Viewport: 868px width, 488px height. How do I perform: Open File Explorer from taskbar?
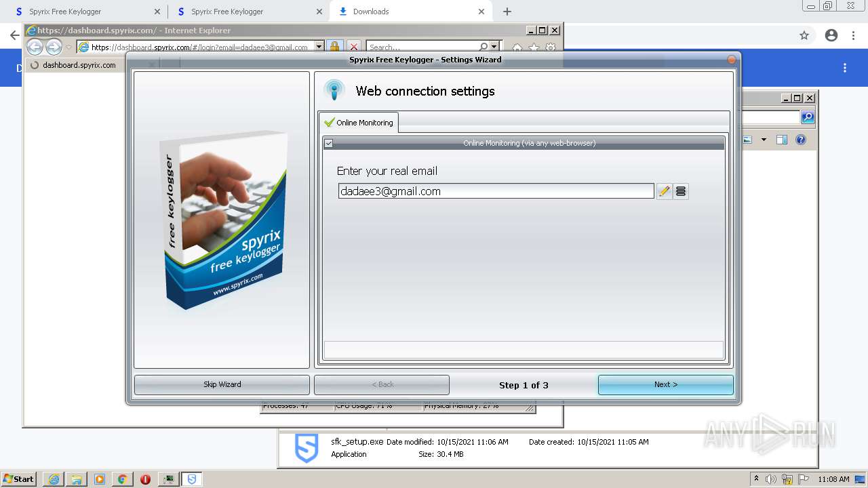[77, 479]
